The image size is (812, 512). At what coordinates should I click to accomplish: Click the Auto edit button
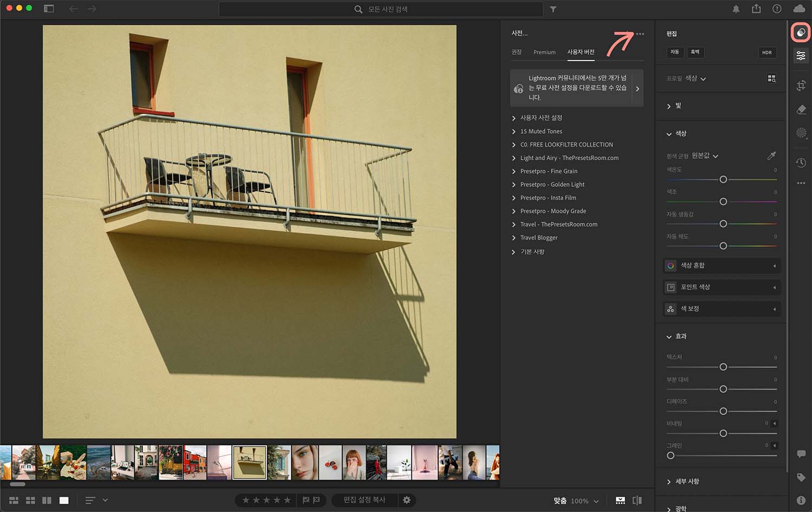click(675, 52)
